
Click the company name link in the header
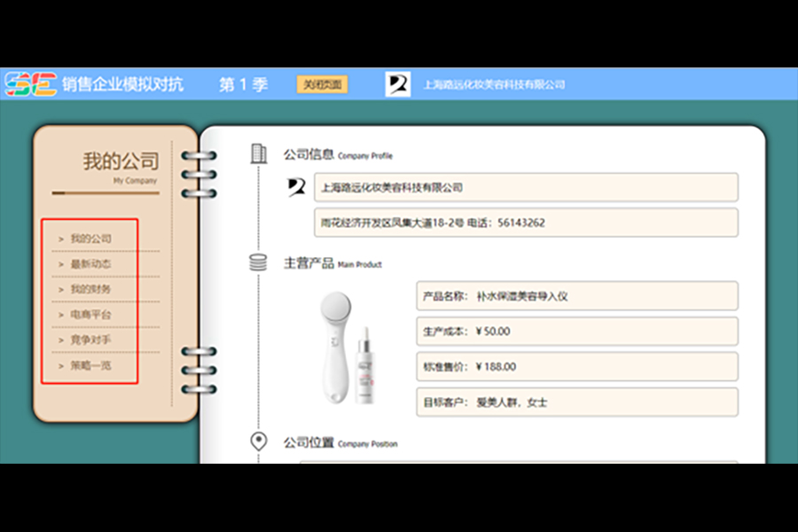pyautogui.click(x=494, y=85)
